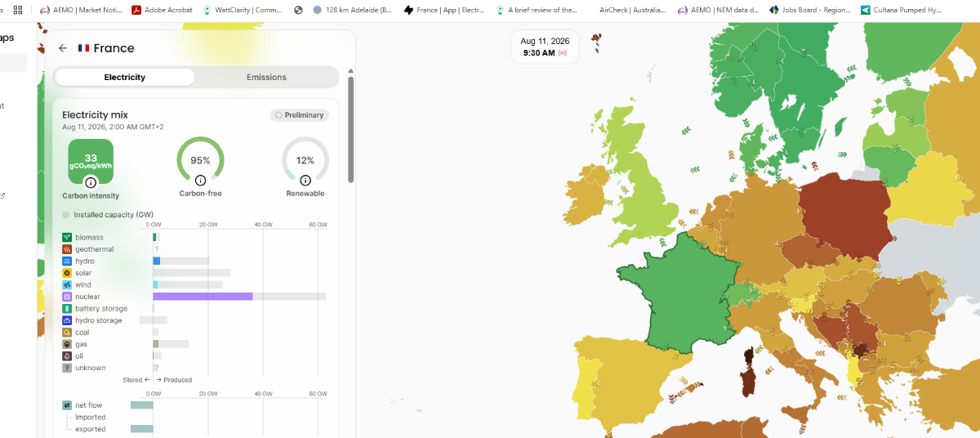The height and width of the screenshot is (438, 980).
Task: Open the Cultana Pumped Hydro bookmark
Action: pos(902,10)
